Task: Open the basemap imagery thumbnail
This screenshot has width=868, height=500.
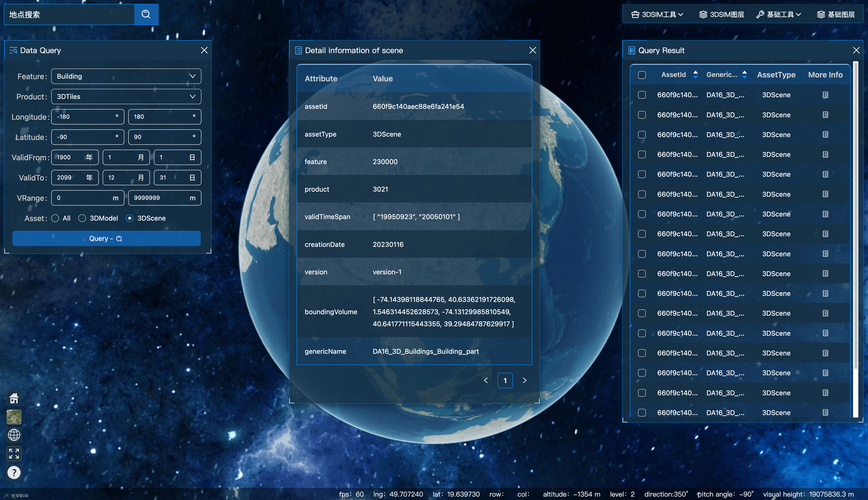Action: click(x=14, y=417)
